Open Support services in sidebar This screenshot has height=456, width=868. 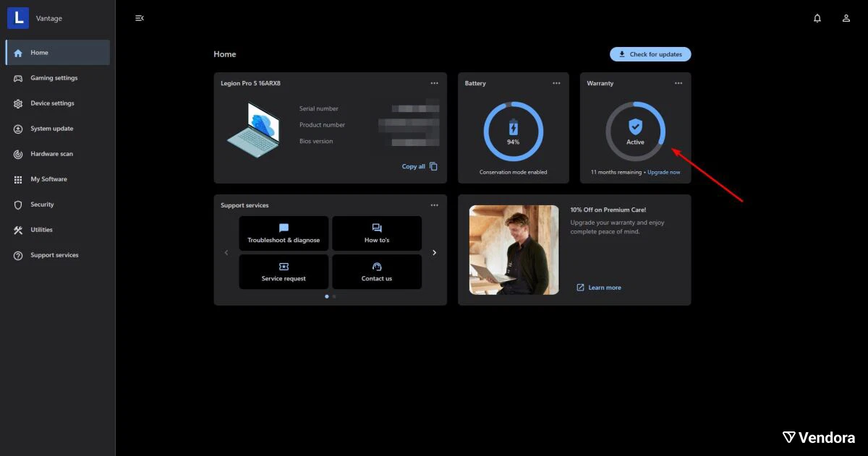point(58,255)
